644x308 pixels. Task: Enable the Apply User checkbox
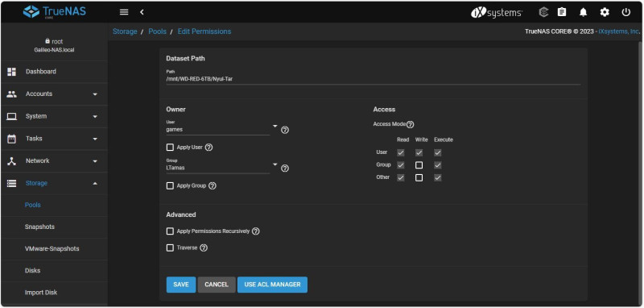[170, 148]
